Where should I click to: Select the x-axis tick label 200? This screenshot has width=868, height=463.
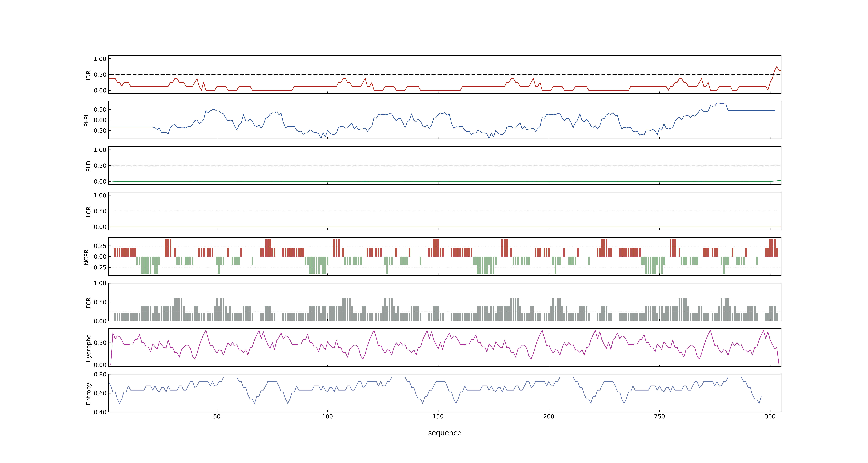point(549,416)
